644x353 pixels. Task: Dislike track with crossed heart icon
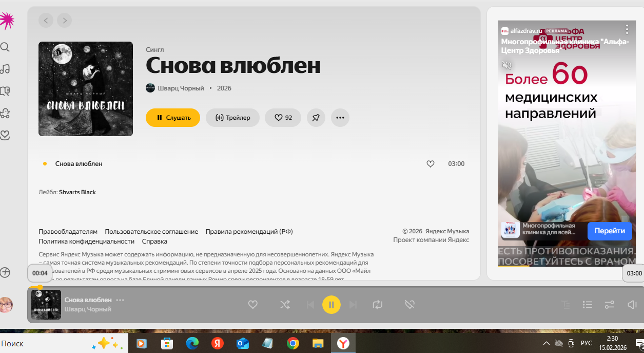click(x=409, y=305)
